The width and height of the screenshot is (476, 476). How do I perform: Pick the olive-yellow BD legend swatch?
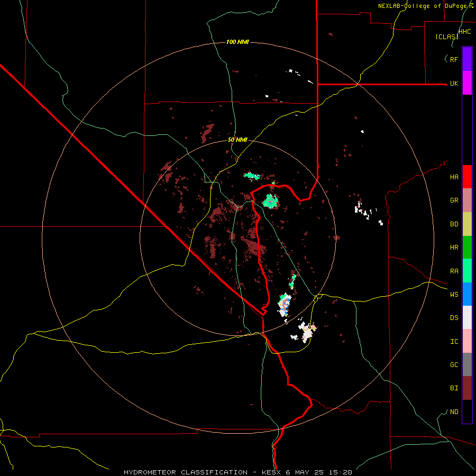pos(467,224)
